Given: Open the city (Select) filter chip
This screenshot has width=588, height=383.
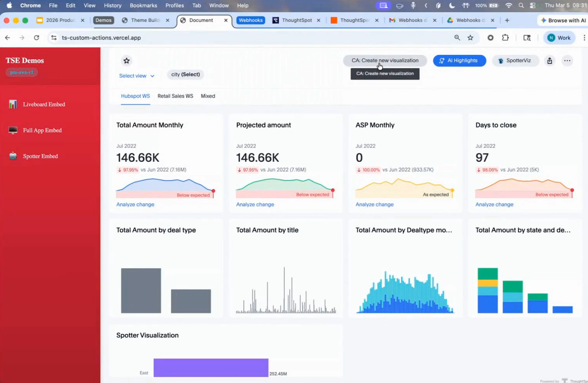Looking at the screenshot, I should point(186,75).
